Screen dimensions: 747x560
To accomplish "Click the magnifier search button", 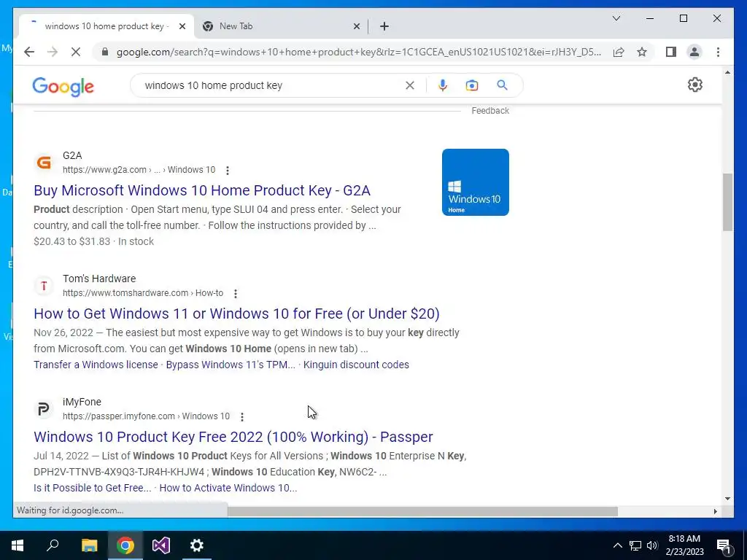I will pyautogui.click(x=502, y=85).
